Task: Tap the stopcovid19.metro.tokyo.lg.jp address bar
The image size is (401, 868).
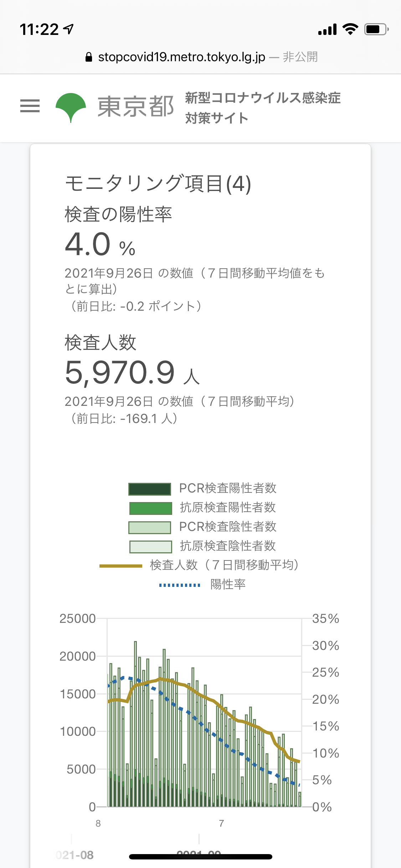Action: (x=201, y=57)
